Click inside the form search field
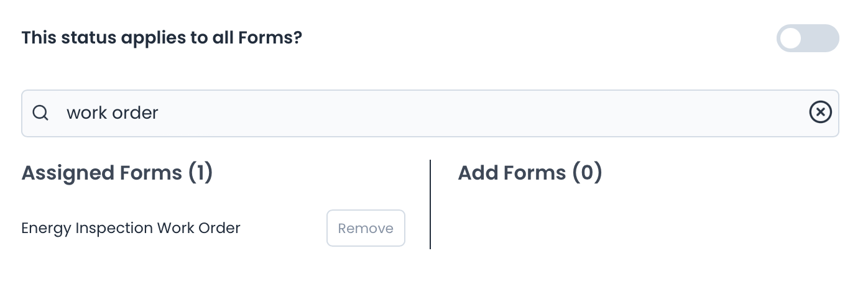Image resolution: width=868 pixels, height=307 pixels. pos(435,113)
